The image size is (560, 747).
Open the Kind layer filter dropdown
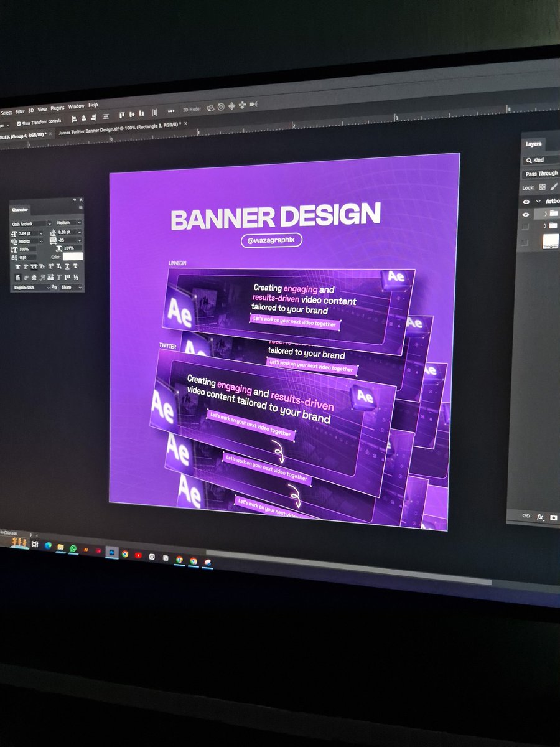(x=541, y=160)
